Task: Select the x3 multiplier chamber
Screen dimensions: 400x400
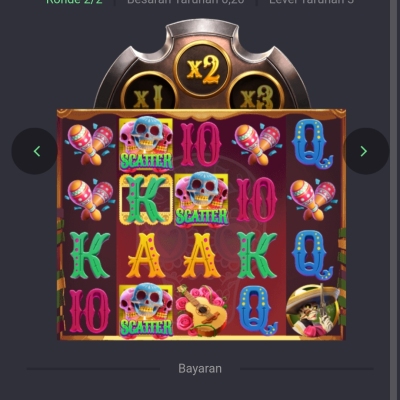Action: click(256, 93)
